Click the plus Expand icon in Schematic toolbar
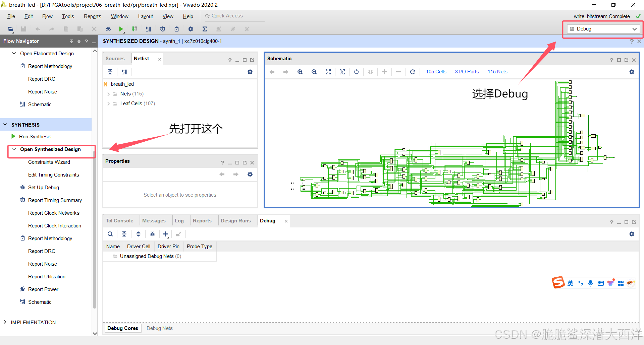This screenshot has height=345, width=644. tap(384, 72)
